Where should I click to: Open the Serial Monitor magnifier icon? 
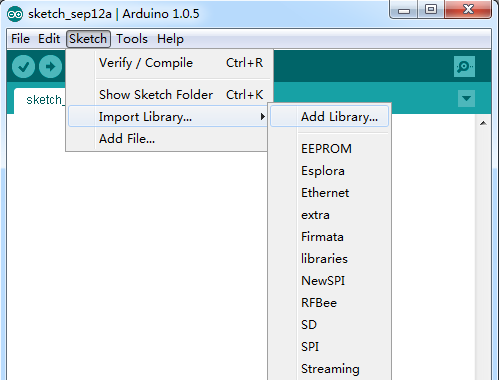464,67
